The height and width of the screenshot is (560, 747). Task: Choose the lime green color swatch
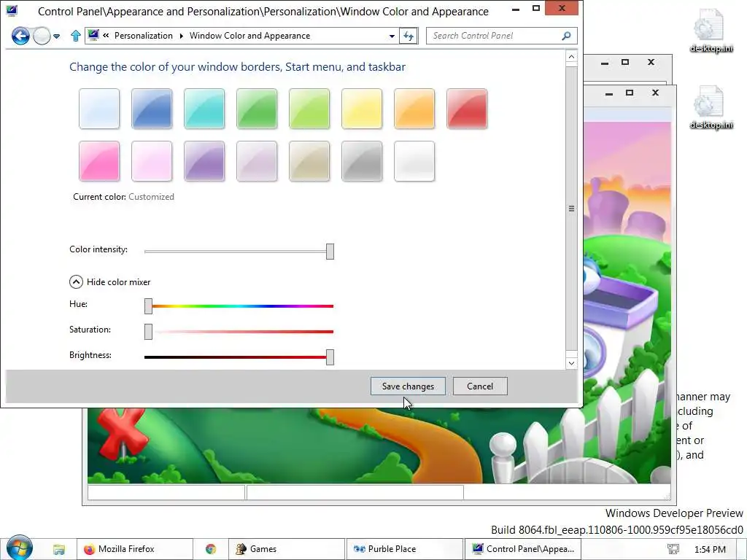pos(309,109)
